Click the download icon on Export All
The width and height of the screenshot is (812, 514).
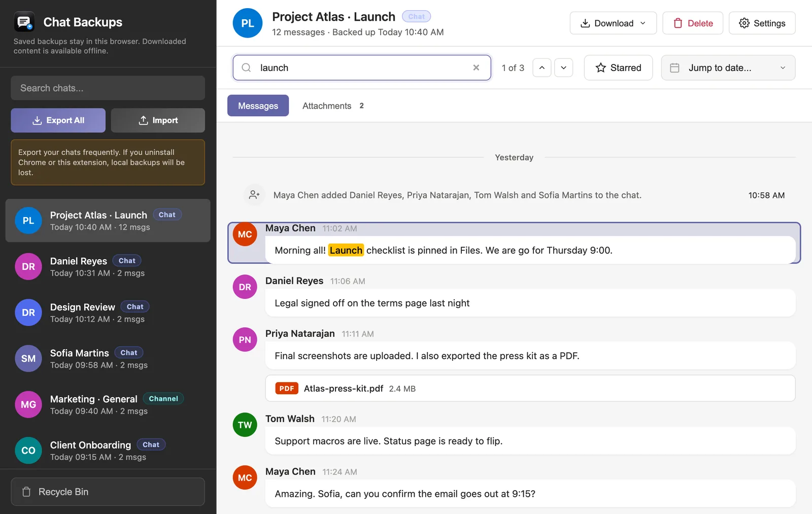(x=37, y=120)
